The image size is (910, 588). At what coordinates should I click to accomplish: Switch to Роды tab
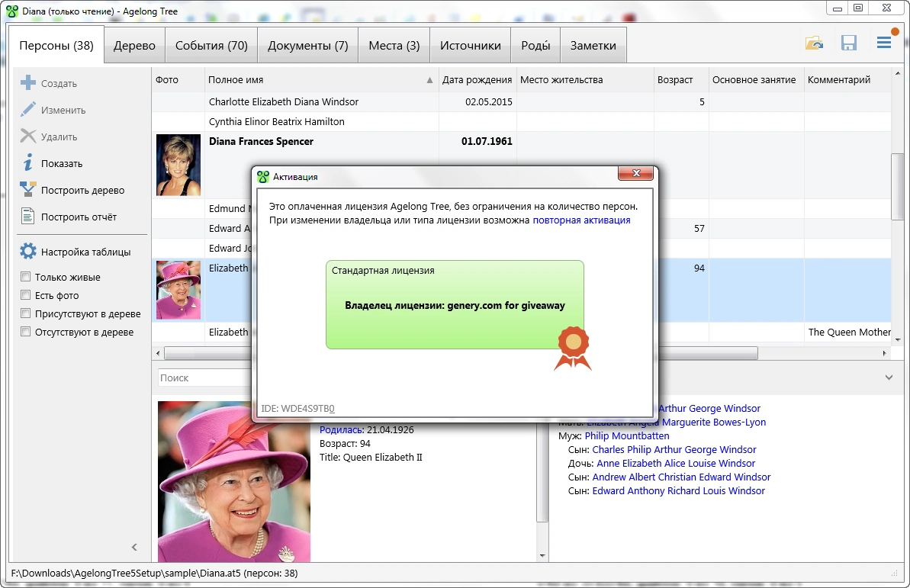(535, 45)
